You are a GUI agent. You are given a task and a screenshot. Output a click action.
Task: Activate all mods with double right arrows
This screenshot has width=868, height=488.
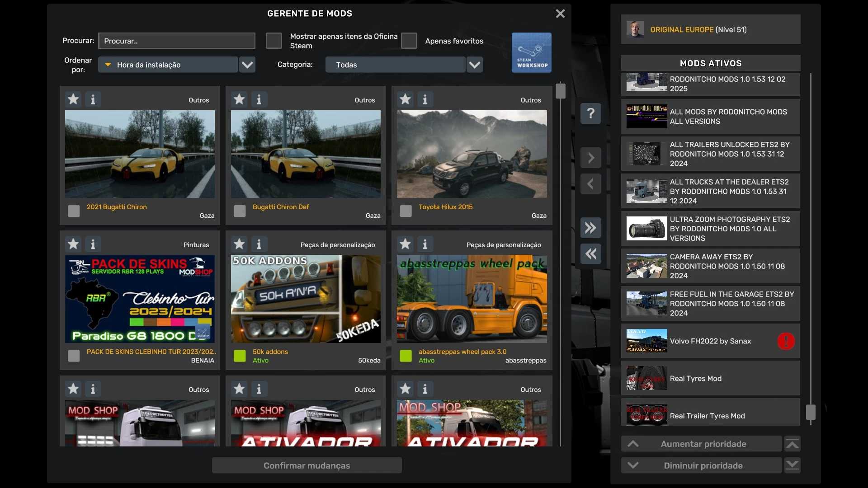coord(590,227)
